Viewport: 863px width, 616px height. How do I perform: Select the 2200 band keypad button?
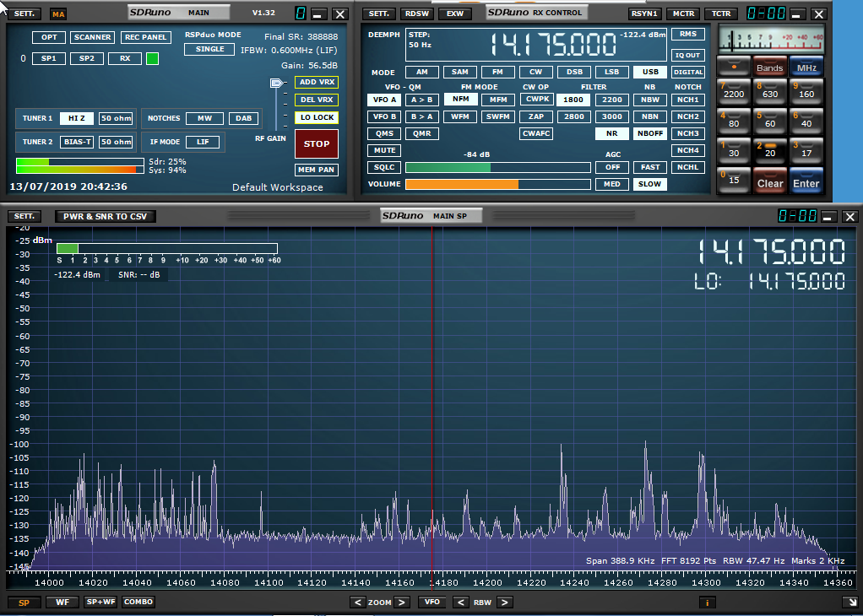click(x=734, y=91)
